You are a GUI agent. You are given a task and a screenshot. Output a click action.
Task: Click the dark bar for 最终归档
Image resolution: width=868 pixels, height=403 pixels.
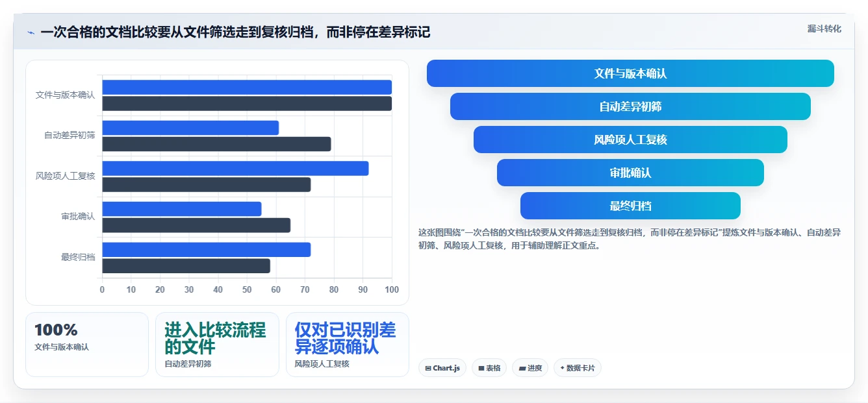coord(186,265)
